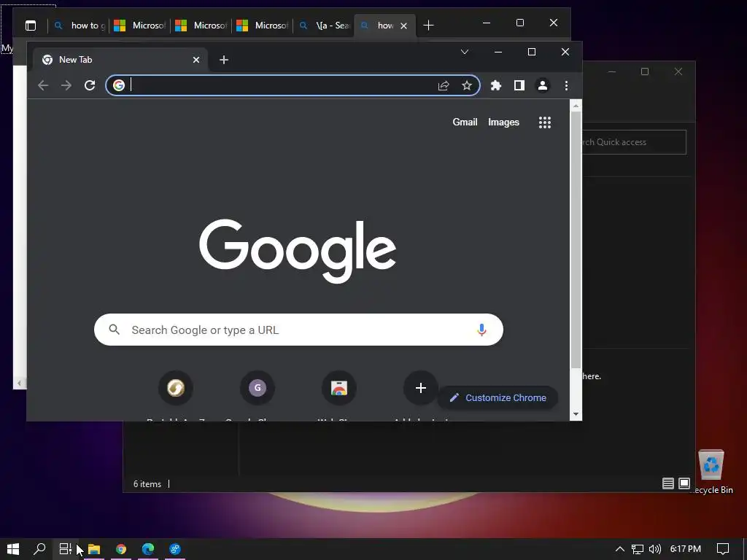Image resolution: width=747 pixels, height=560 pixels.
Task: Open the 'G' shortcut tile
Action: pyautogui.click(x=258, y=388)
